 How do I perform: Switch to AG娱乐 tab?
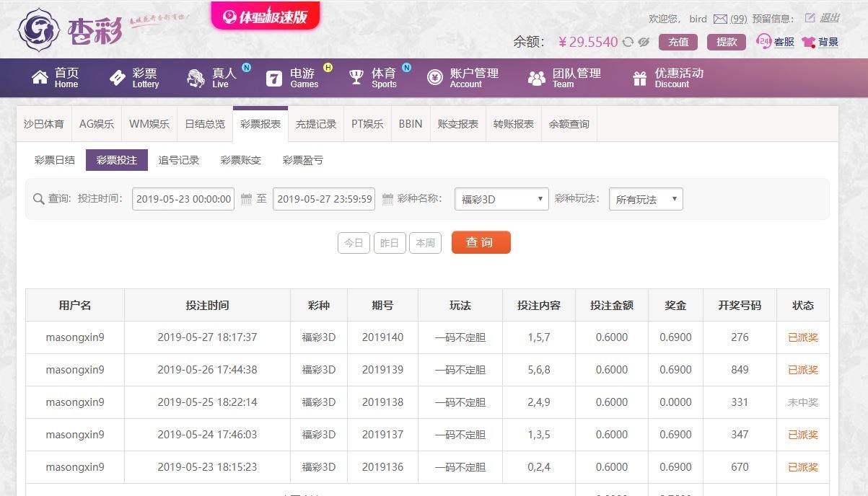pos(97,124)
